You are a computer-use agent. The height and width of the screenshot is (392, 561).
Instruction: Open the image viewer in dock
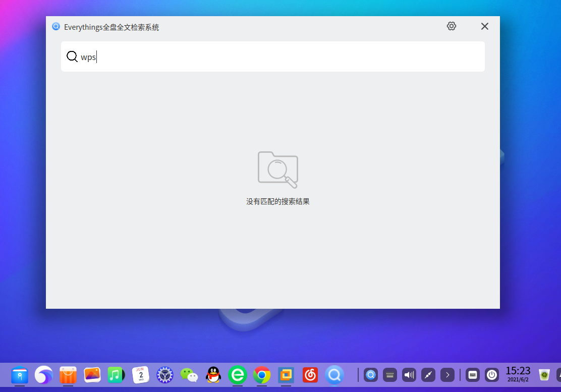coord(92,375)
